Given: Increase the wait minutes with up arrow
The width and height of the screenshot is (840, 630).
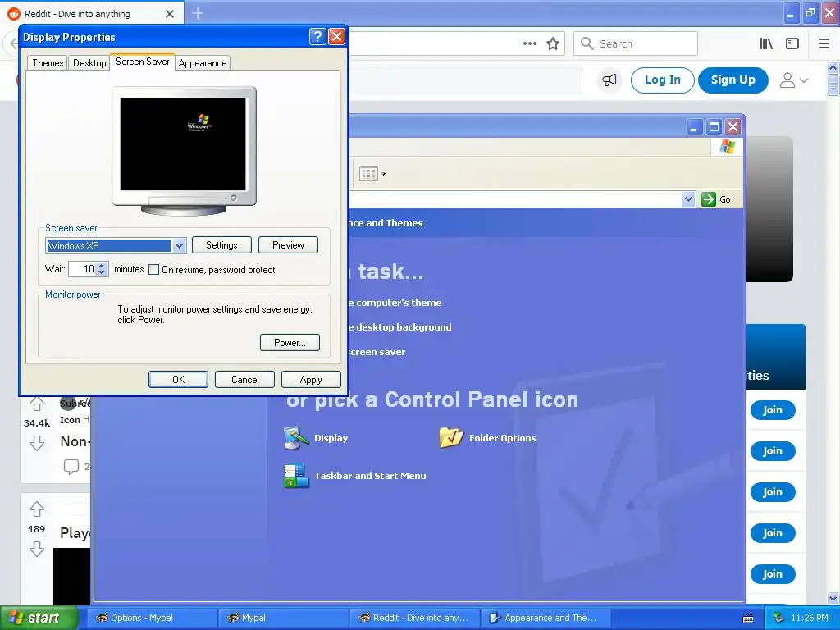Looking at the screenshot, I should 102,265.
